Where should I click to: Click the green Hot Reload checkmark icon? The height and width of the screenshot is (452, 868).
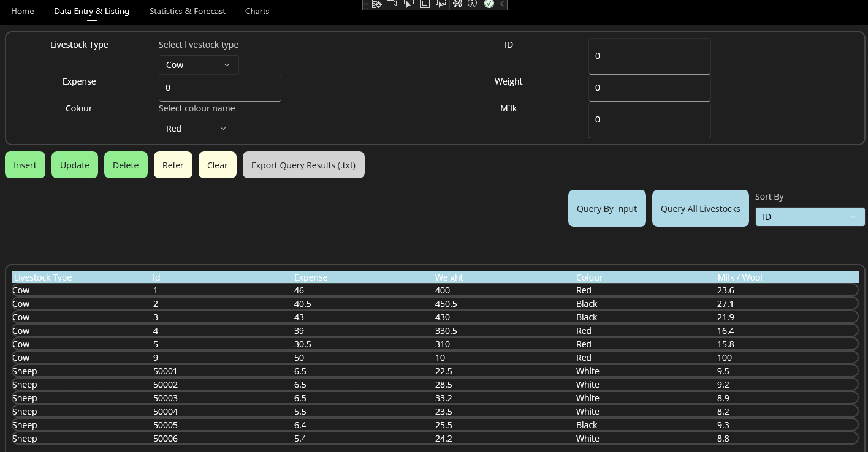[489, 4]
